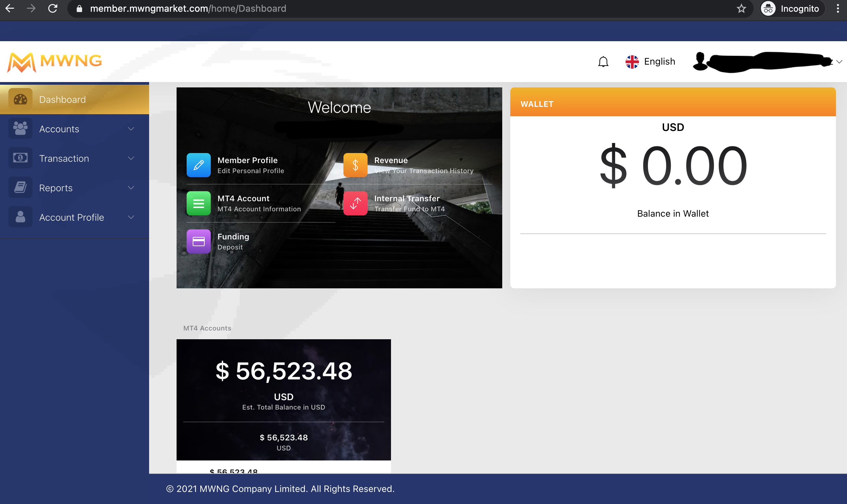Image resolution: width=847 pixels, height=504 pixels.
Task: Click the Transfer Fund to MT4 link
Action: (x=409, y=209)
